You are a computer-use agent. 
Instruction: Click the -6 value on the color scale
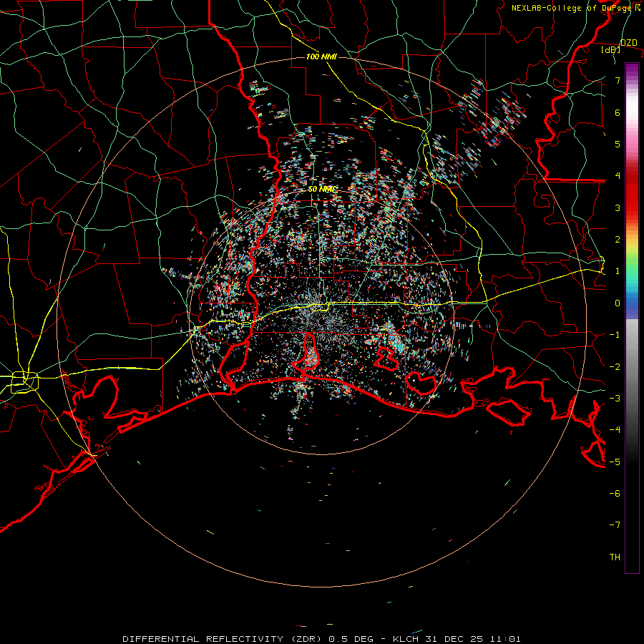[x=615, y=494]
